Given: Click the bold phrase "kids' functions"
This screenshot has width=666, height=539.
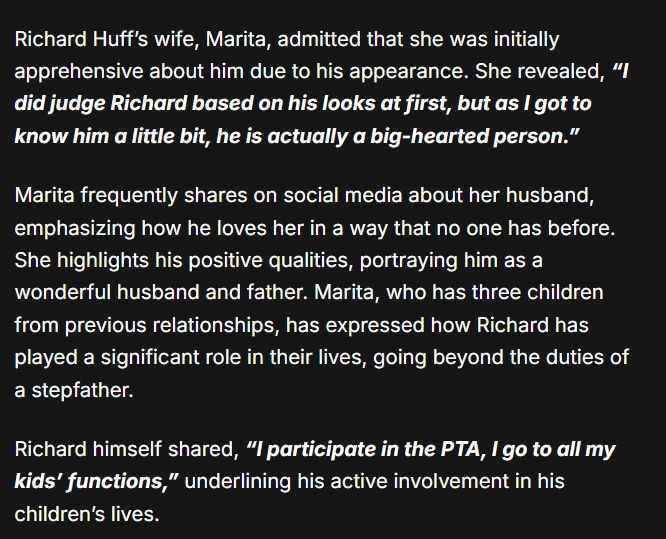Looking at the screenshot, I should (93, 482).
